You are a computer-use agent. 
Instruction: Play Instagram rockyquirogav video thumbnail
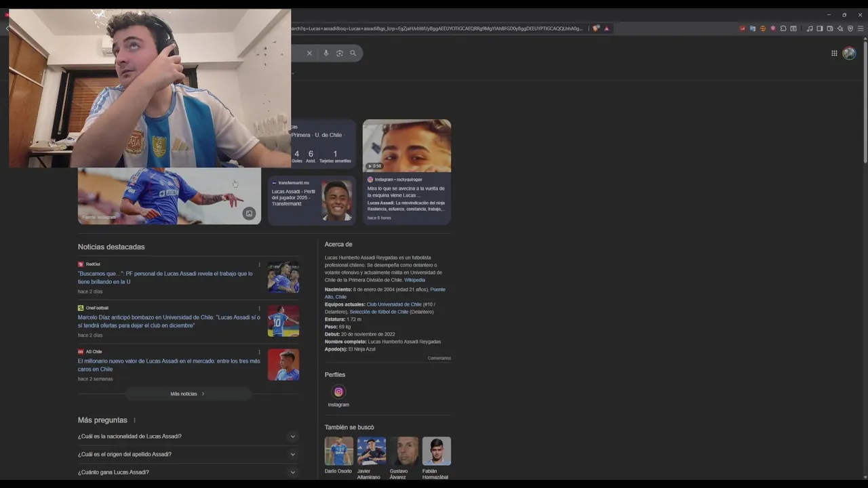click(407, 146)
